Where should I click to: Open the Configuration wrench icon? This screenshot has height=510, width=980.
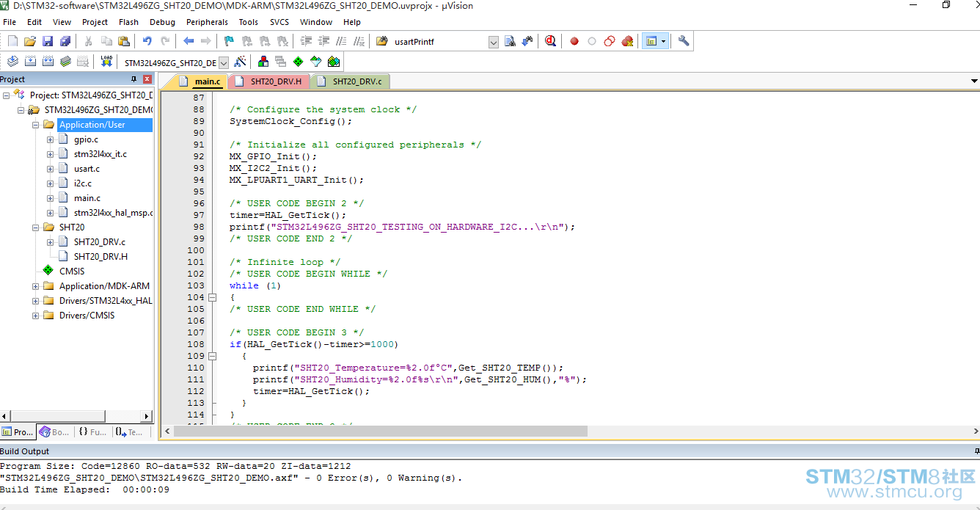684,41
